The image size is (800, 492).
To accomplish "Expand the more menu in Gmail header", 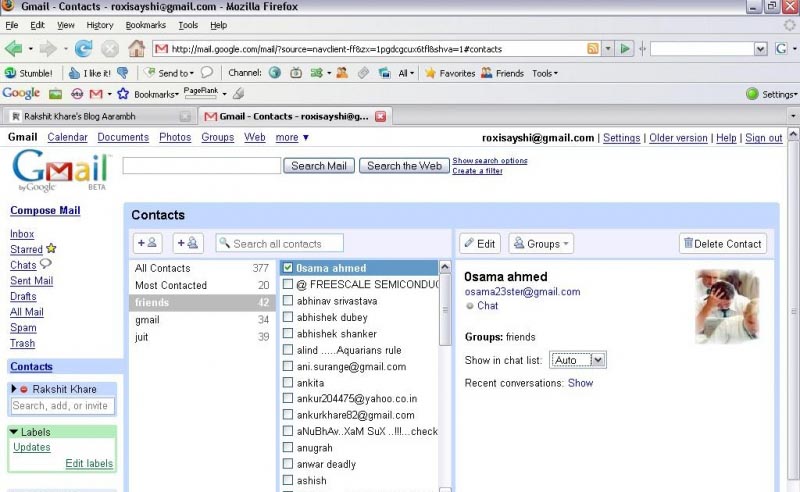I will [292, 137].
